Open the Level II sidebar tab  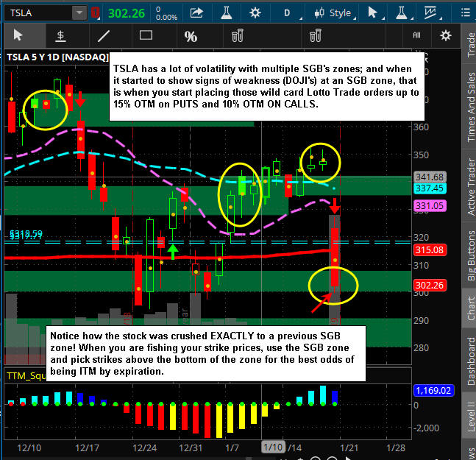click(x=470, y=415)
